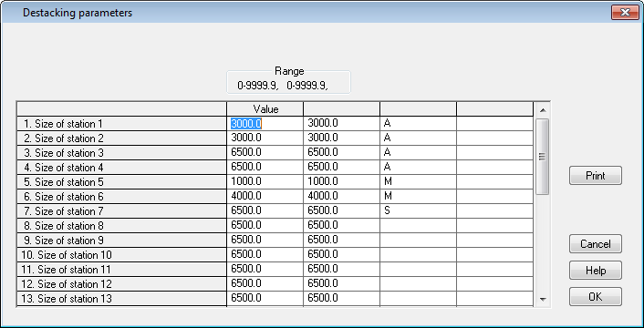Screen dimensions: 644x328
Task: Click row label '5. Size of station 5'
Action: coord(121,181)
